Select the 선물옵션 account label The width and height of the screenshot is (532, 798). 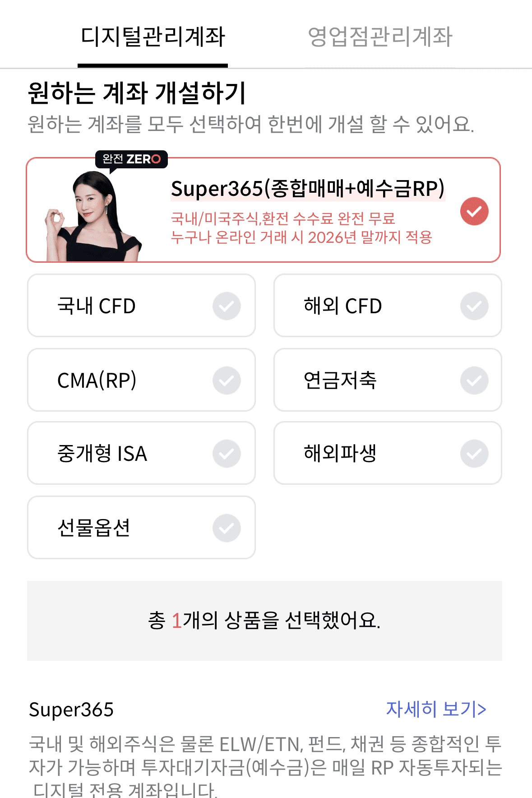pyautogui.click(x=94, y=528)
